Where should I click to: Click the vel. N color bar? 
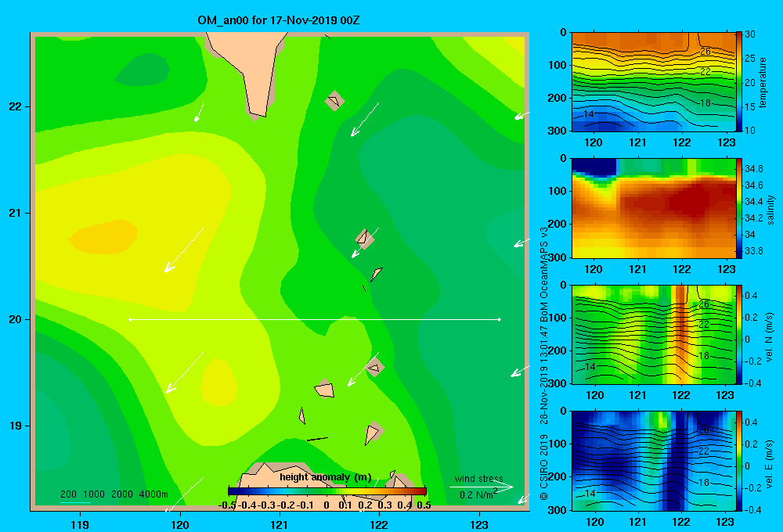click(x=739, y=334)
